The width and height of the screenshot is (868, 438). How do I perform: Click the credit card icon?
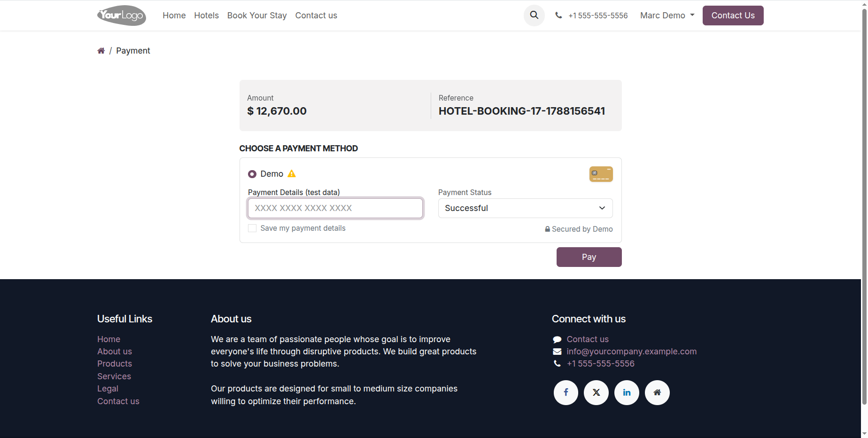(x=601, y=174)
